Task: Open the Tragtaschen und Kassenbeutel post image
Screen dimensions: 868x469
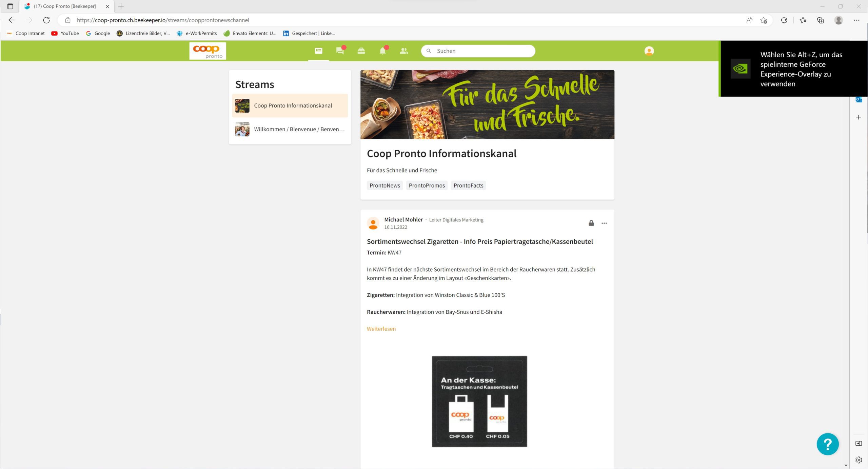Action: [479, 401]
